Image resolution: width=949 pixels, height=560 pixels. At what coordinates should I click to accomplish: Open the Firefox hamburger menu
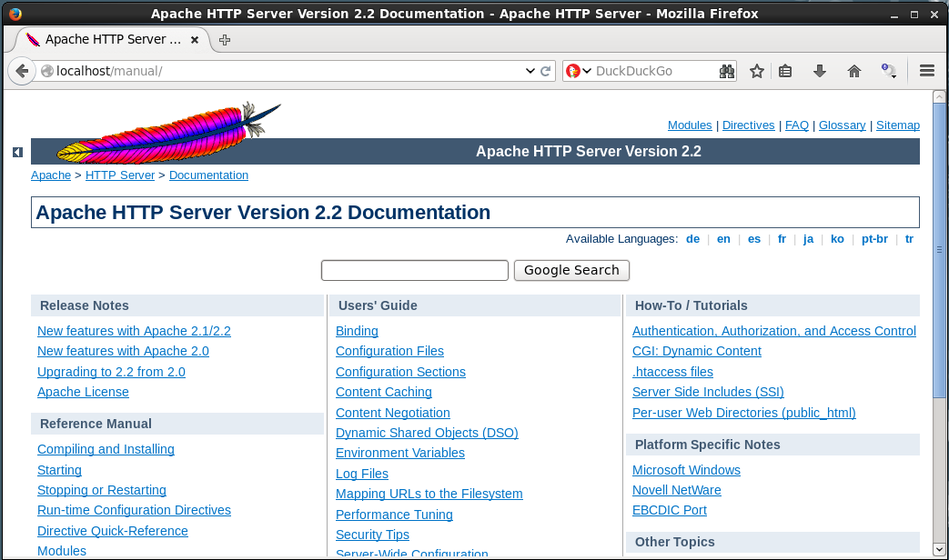[927, 71]
